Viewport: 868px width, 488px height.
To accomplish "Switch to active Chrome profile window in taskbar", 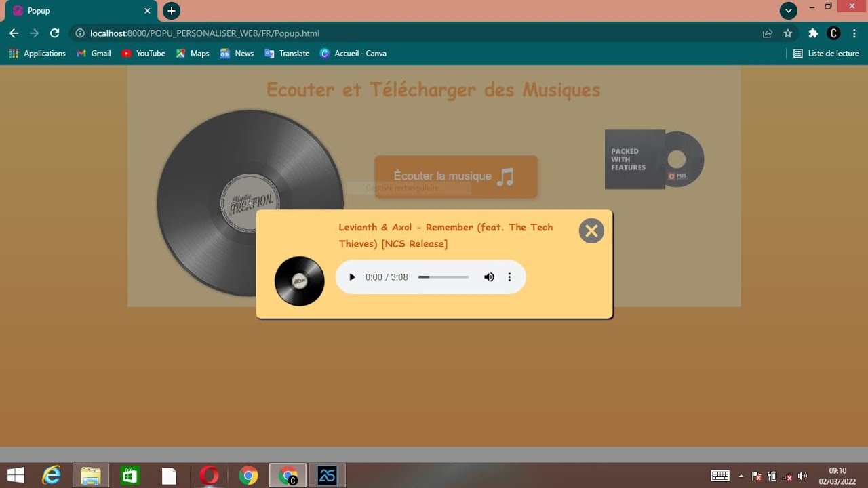I will (x=288, y=476).
